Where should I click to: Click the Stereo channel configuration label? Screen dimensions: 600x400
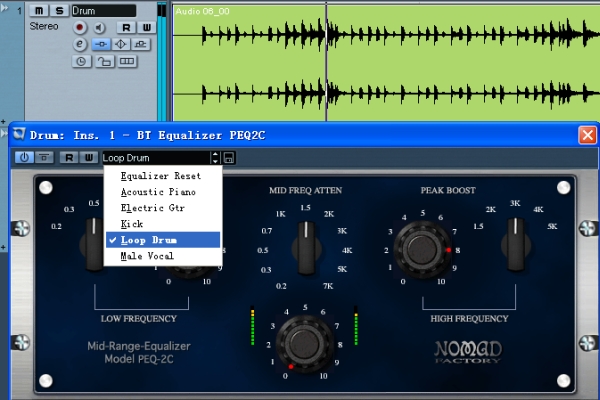point(44,26)
